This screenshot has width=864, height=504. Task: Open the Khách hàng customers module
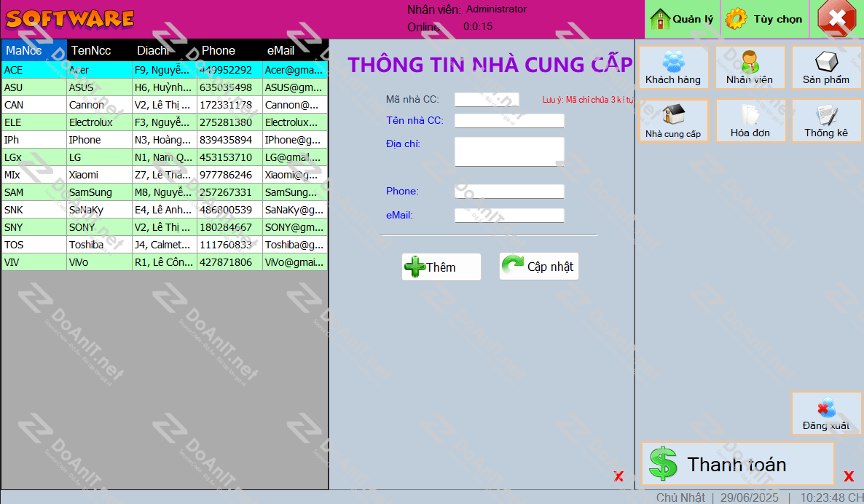[673, 67]
